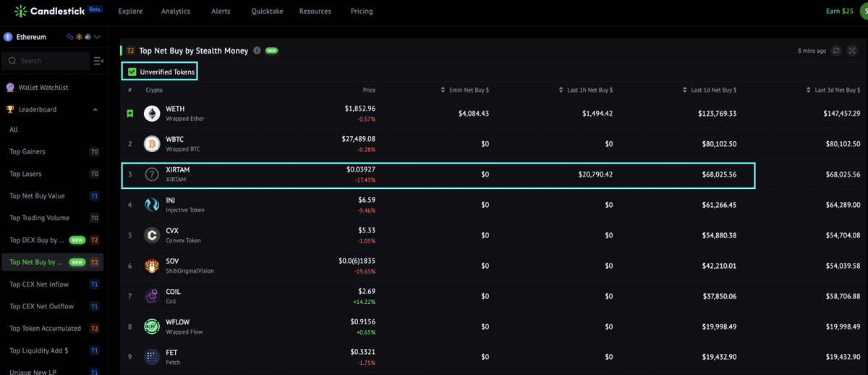Go to the Pricing page
The height and width of the screenshot is (375, 868).
tap(362, 12)
